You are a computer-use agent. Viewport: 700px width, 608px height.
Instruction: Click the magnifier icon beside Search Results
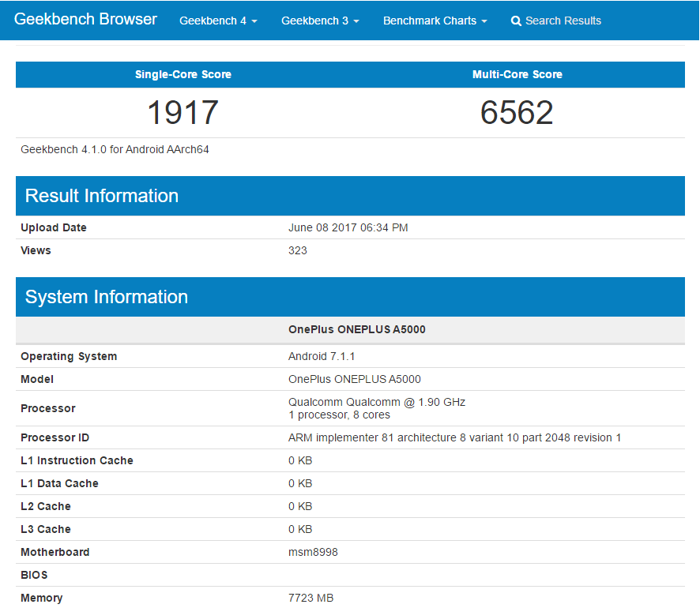516,21
